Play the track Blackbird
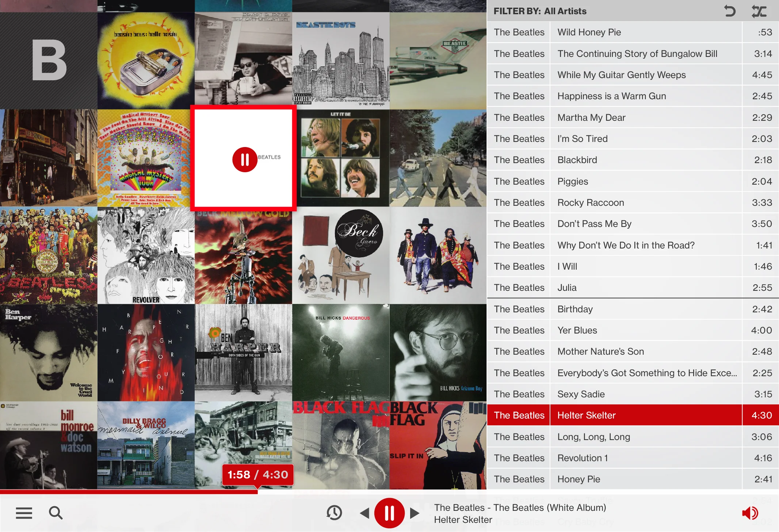Screen dimensions: 779x532 tap(633, 160)
